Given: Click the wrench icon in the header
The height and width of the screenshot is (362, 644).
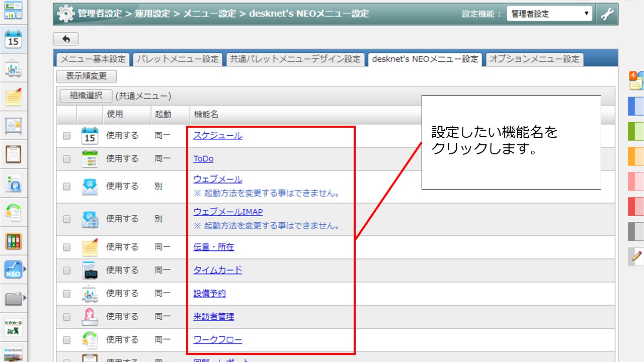Looking at the screenshot, I should point(607,14).
